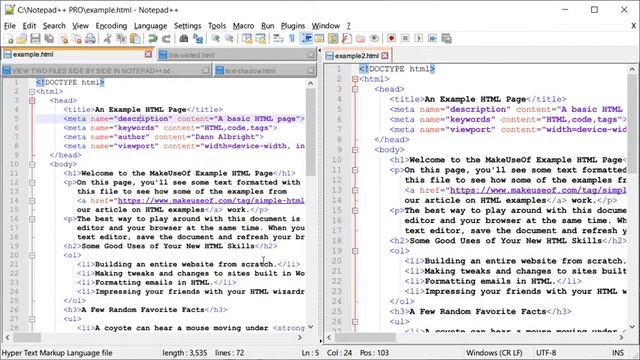Collapse the html fold in right pane
The height and width of the screenshot is (360, 640).
(355, 79)
